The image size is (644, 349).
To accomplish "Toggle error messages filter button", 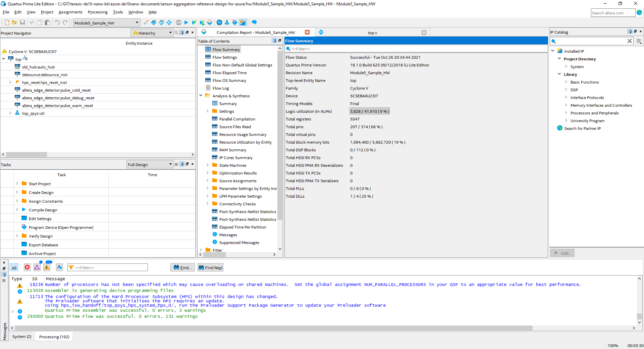I will (x=27, y=267).
